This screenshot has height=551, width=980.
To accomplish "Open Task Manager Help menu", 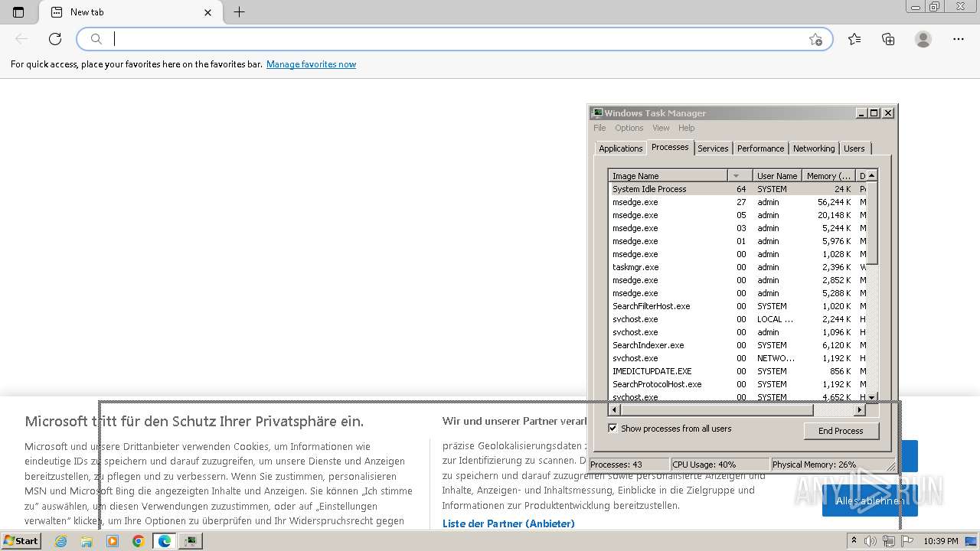I will pos(686,128).
